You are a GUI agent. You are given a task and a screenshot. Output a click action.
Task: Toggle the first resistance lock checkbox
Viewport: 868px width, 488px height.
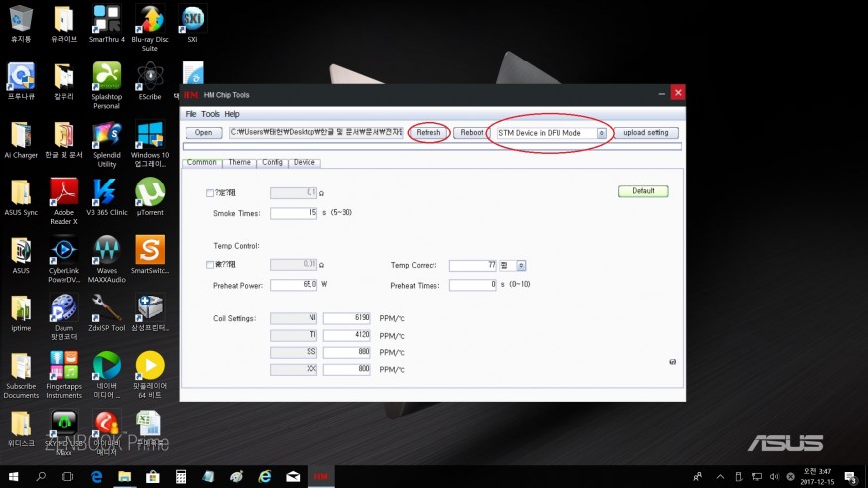click(209, 193)
